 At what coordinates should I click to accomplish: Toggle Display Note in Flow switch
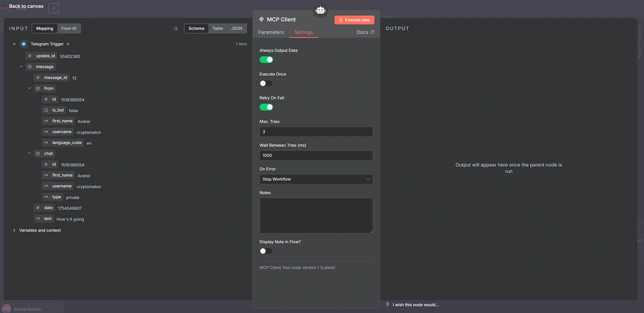pos(266,251)
